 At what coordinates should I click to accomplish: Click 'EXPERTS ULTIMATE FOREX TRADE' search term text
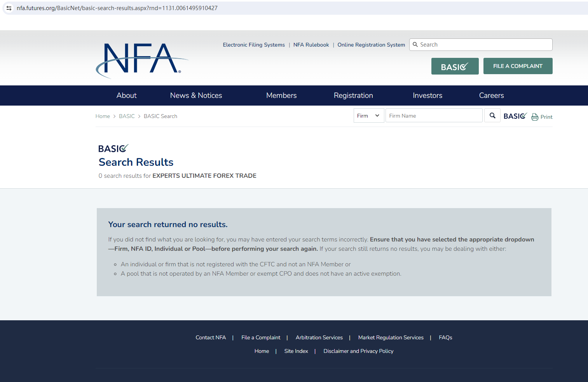coord(204,175)
